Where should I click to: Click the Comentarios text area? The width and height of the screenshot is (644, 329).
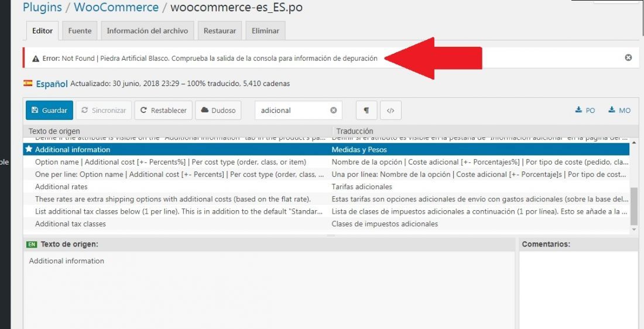point(579,290)
